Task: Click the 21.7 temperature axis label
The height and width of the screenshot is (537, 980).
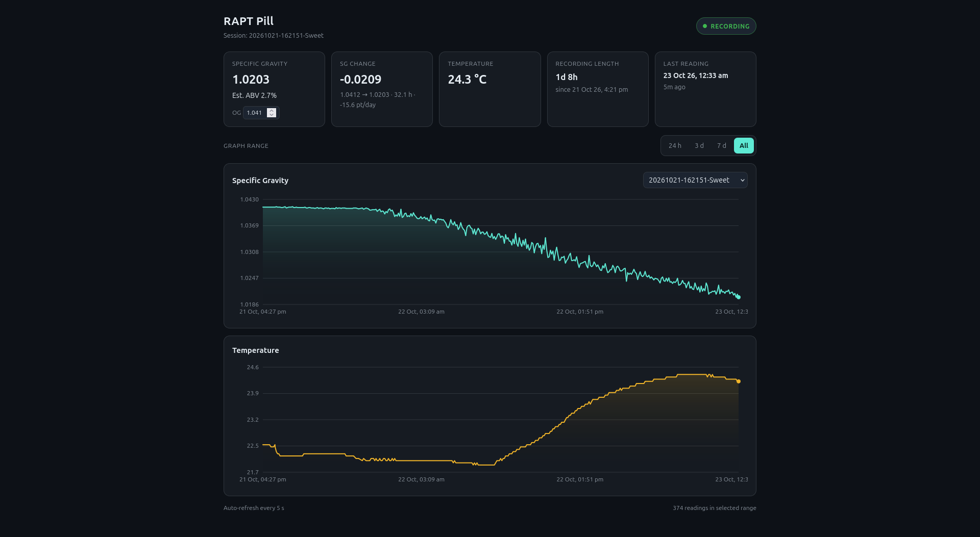Action: pyautogui.click(x=253, y=472)
